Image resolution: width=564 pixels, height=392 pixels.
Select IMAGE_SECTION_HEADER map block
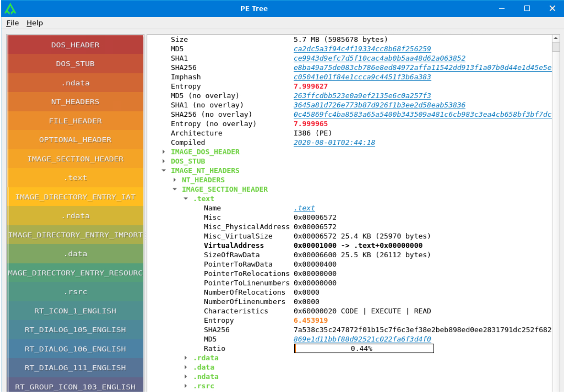pos(75,159)
